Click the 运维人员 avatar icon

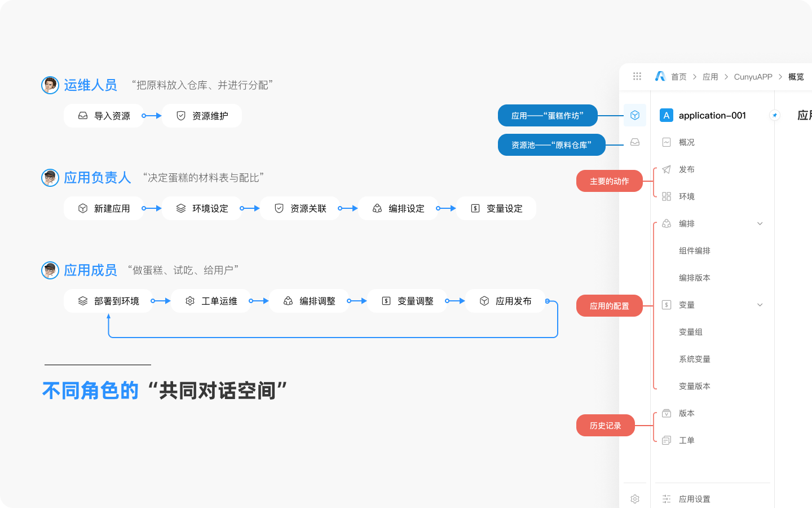tap(50, 85)
